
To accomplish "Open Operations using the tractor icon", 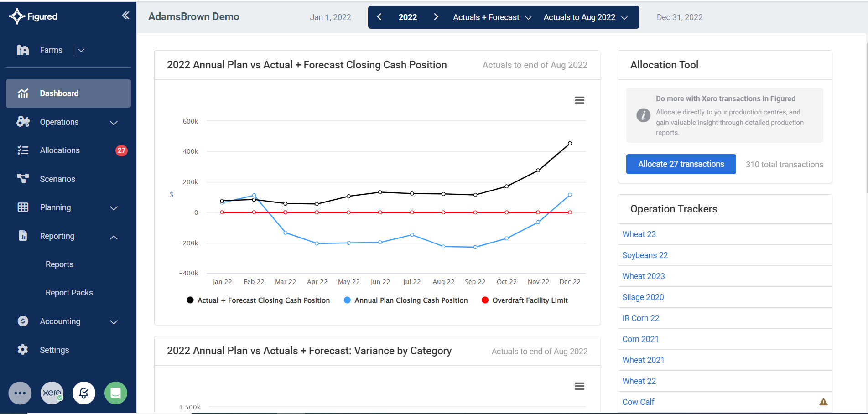I will point(23,122).
